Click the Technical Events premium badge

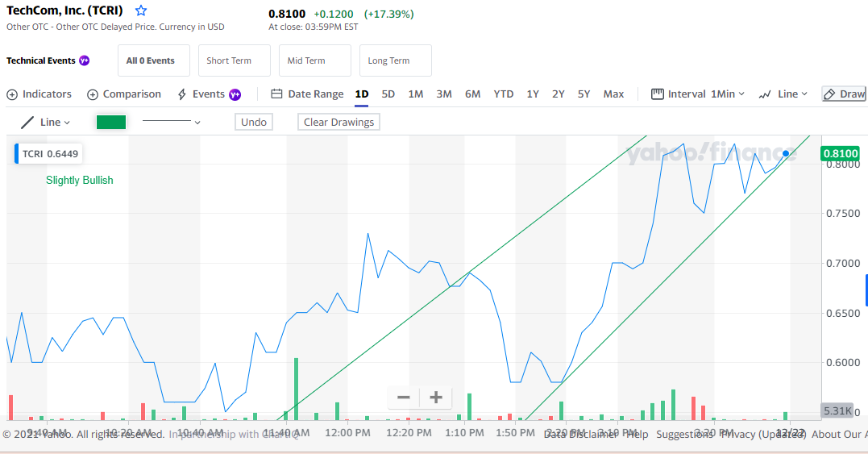pyautogui.click(x=84, y=61)
